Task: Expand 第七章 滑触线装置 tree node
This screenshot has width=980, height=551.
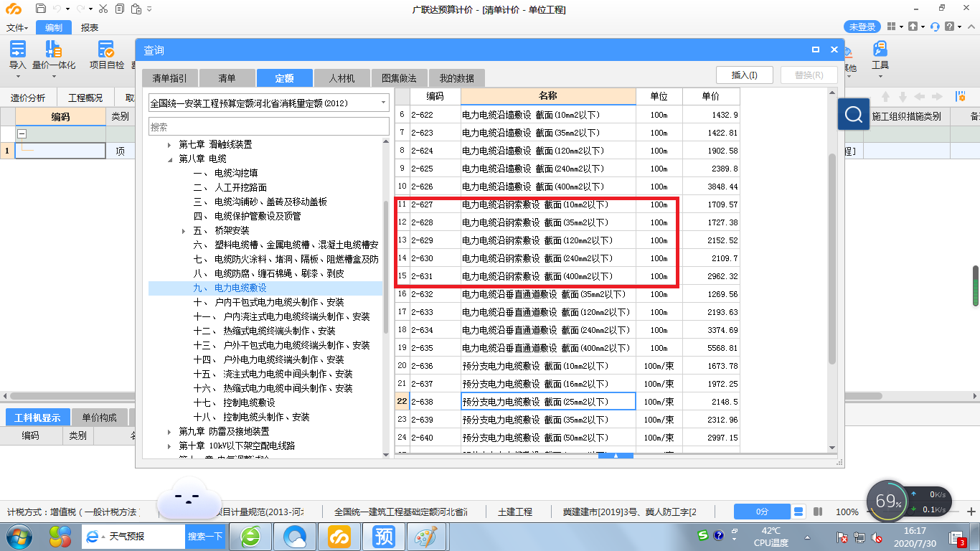Action: tap(169, 145)
